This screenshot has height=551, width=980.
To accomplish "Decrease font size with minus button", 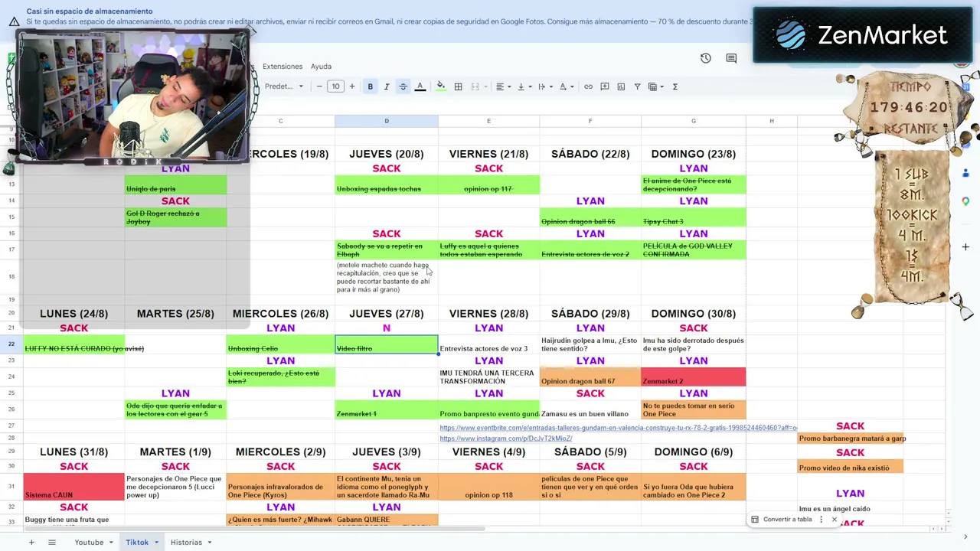I will coord(319,86).
